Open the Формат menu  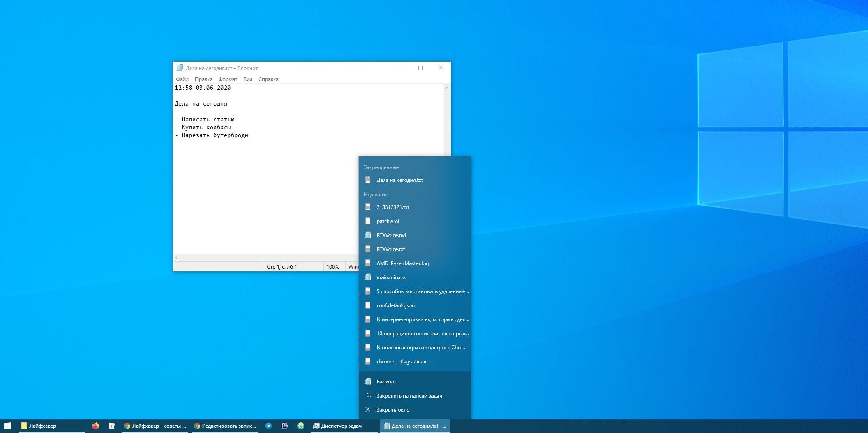[228, 79]
